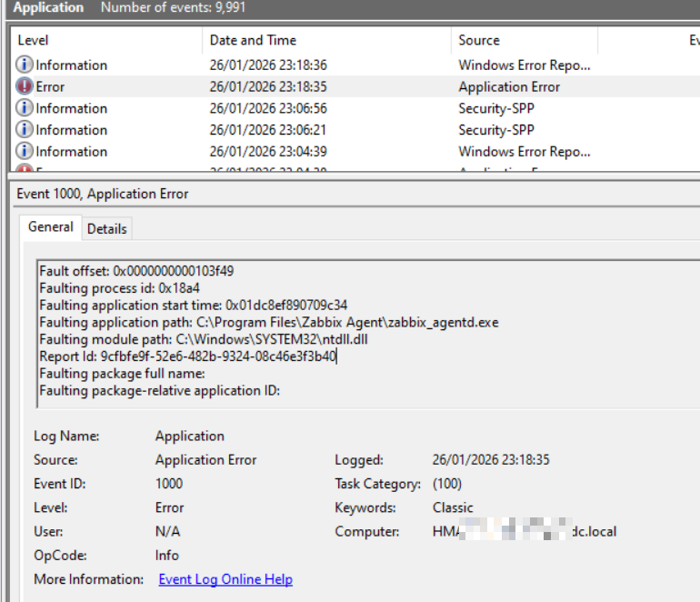Click the info icon on the 23:04:39 event
700x602 pixels.
pyautogui.click(x=25, y=152)
